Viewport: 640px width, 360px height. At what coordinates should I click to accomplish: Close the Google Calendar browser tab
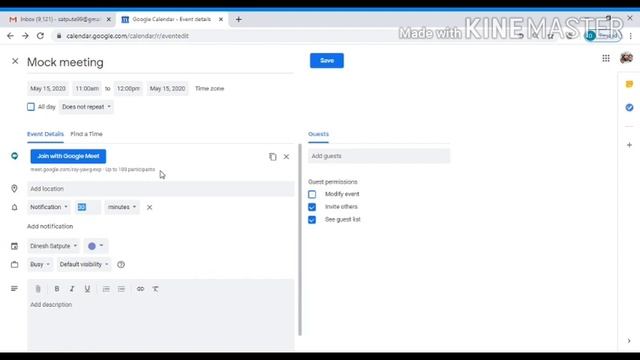[x=221, y=19]
